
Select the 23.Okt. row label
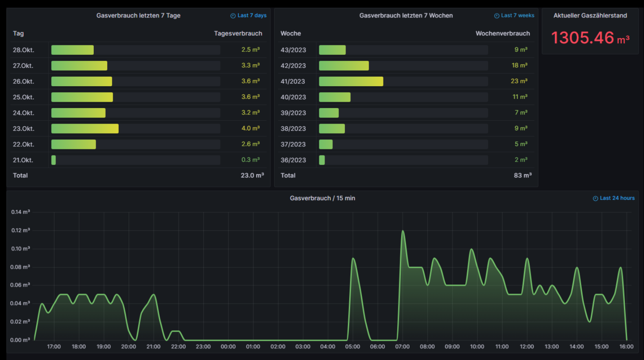coord(23,129)
